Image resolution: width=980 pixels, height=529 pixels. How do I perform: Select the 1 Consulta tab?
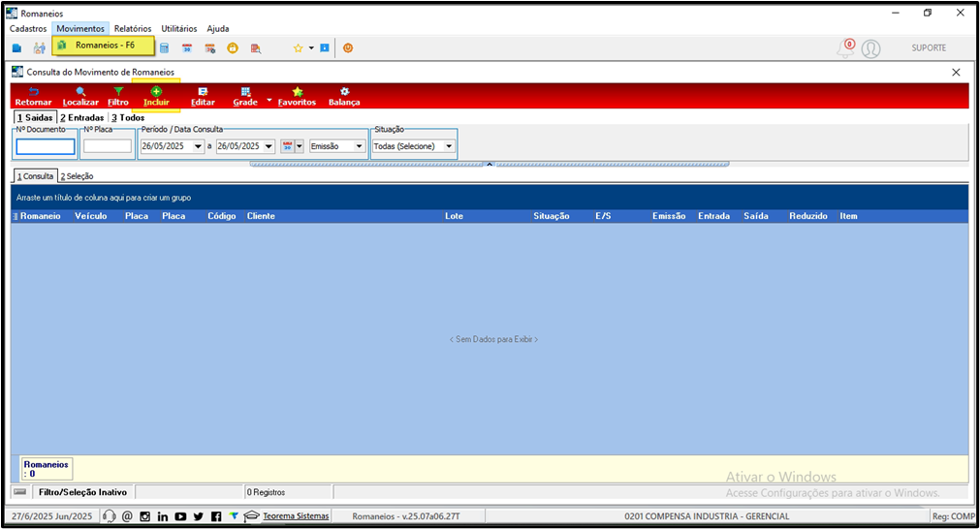[35, 176]
